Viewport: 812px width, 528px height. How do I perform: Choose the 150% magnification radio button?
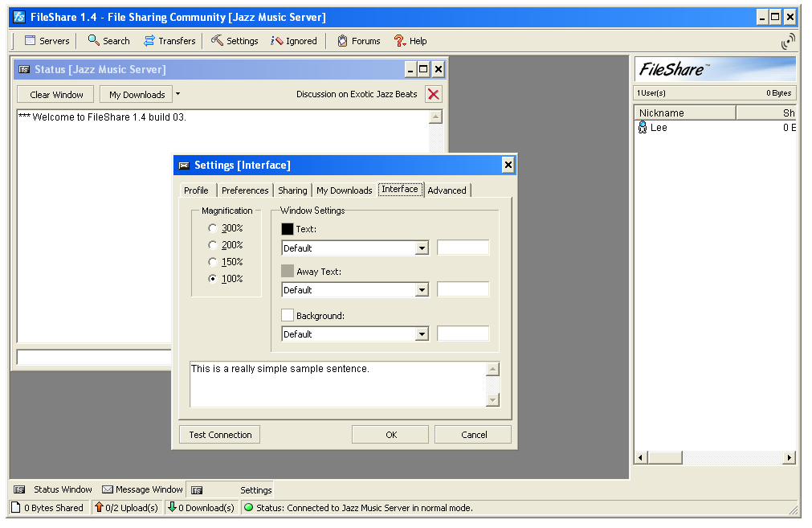click(212, 262)
